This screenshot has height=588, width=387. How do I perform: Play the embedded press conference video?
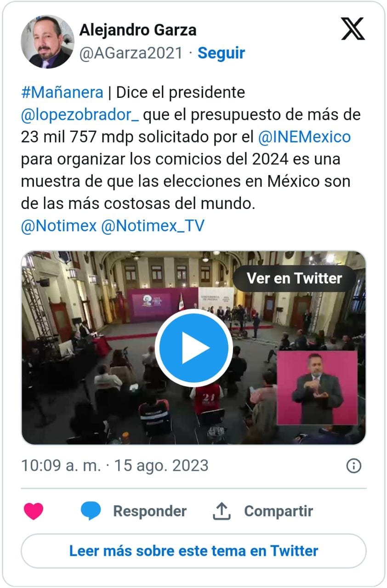tap(193, 348)
